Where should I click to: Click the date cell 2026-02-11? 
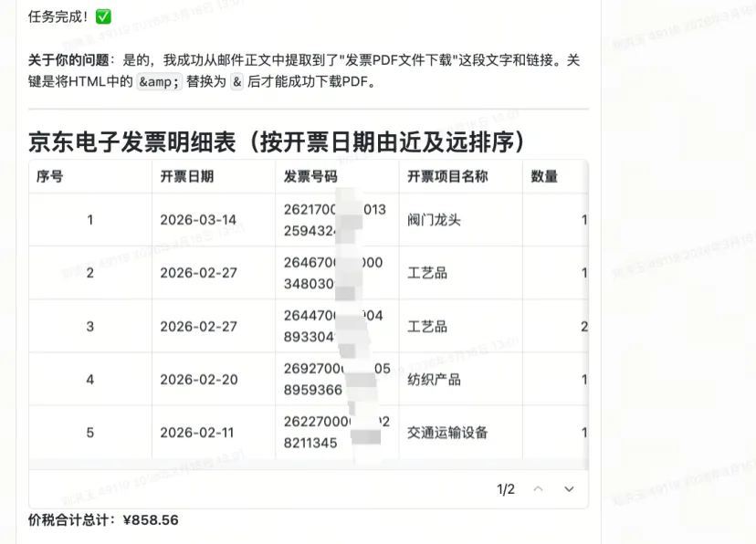tap(196, 433)
